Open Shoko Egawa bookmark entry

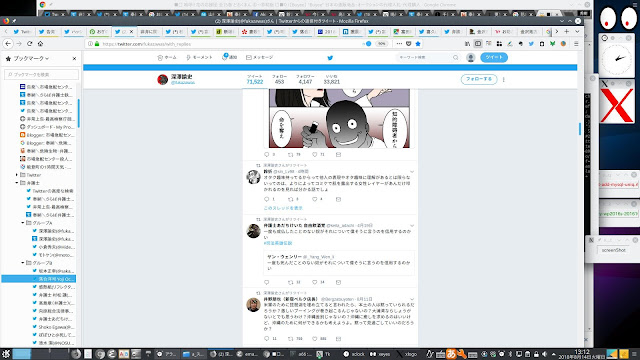[52, 327]
